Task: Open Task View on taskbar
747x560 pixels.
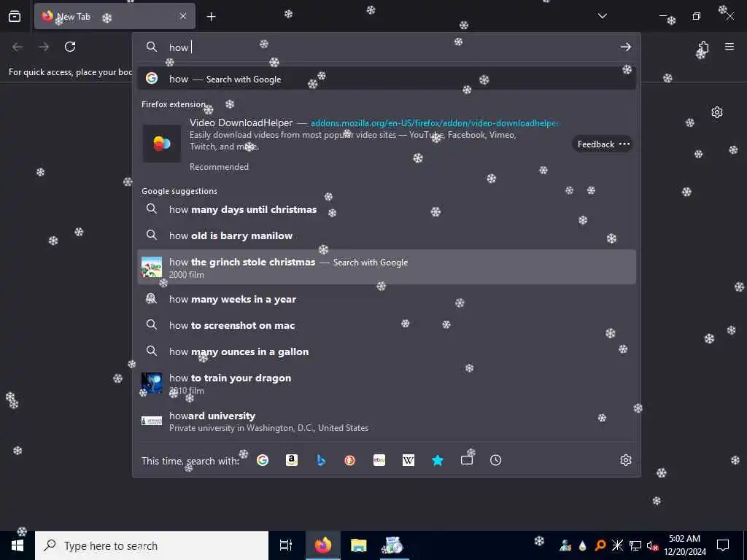Action: pos(286,545)
